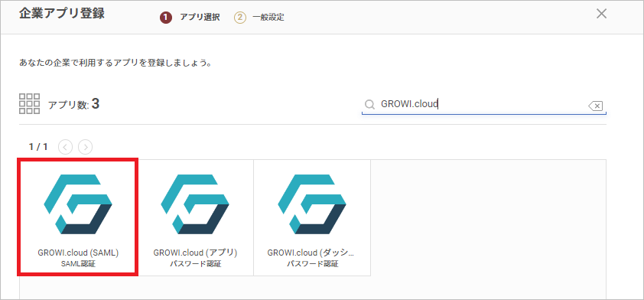This screenshot has width=644, height=300.
Task: Click the アプリ数: 3 count text
Action: tap(74, 104)
